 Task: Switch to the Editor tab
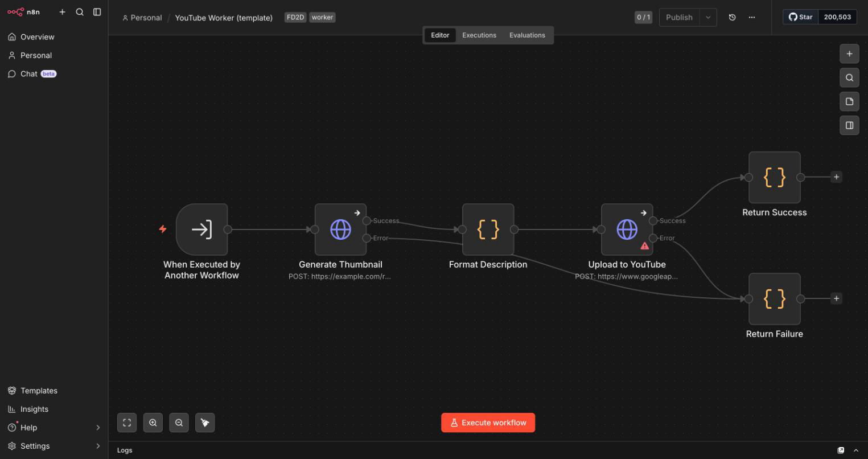pos(440,35)
